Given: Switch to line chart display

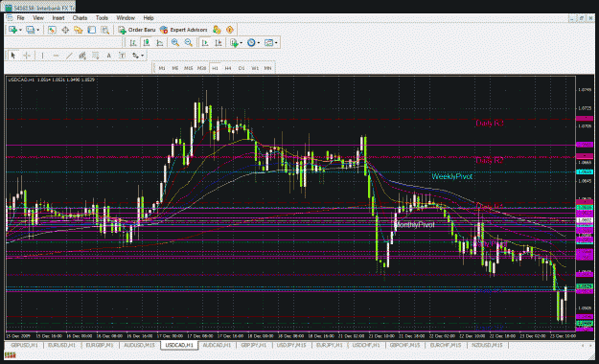Looking at the screenshot, I should (160, 43).
